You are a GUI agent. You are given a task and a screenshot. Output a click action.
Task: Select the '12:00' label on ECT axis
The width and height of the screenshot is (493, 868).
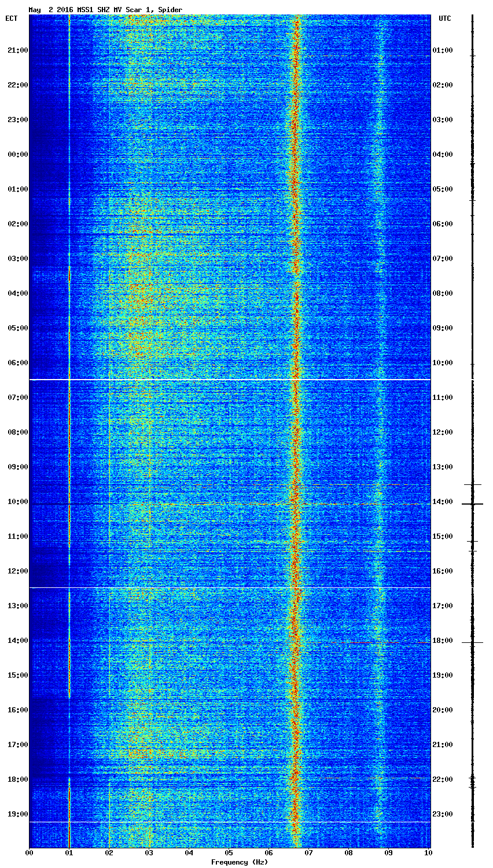[17, 571]
